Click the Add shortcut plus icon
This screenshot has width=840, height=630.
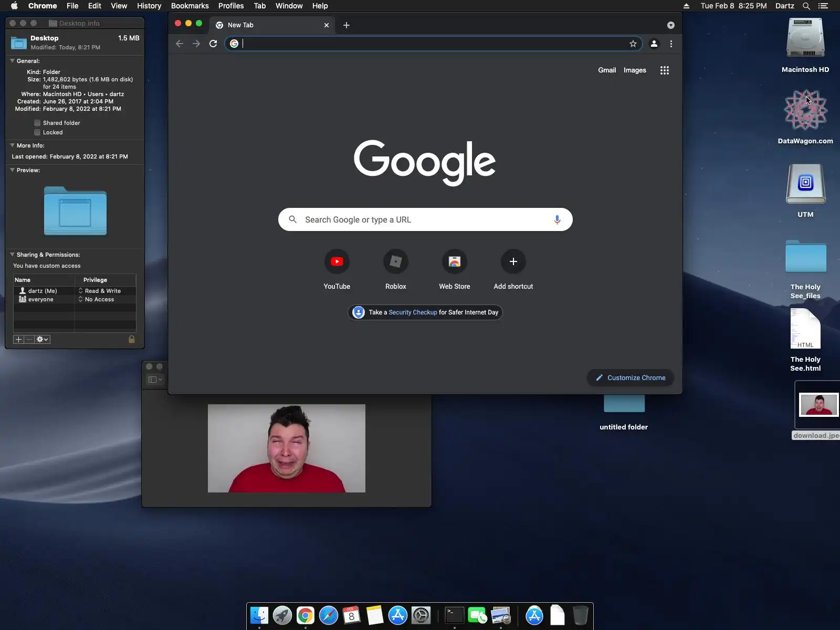pos(513,261)
